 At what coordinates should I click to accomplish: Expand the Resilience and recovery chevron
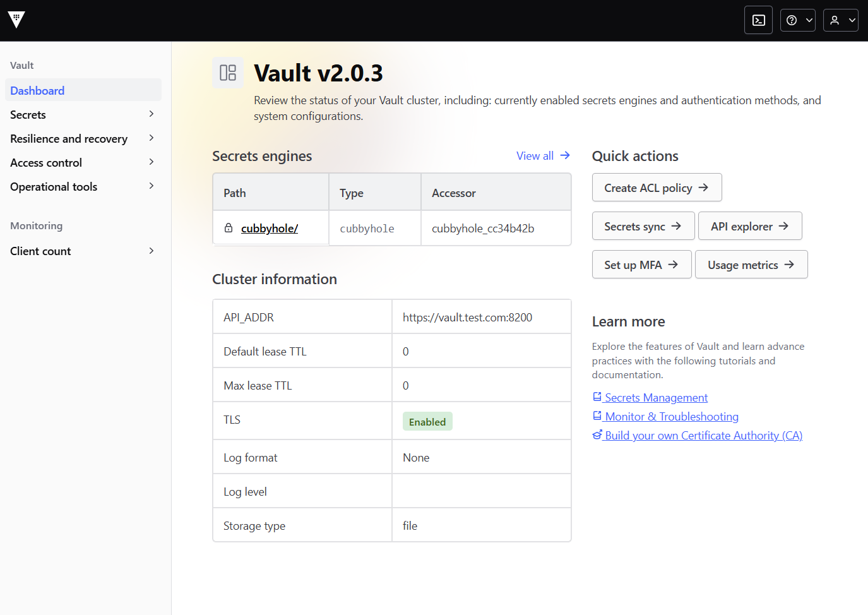152,138
